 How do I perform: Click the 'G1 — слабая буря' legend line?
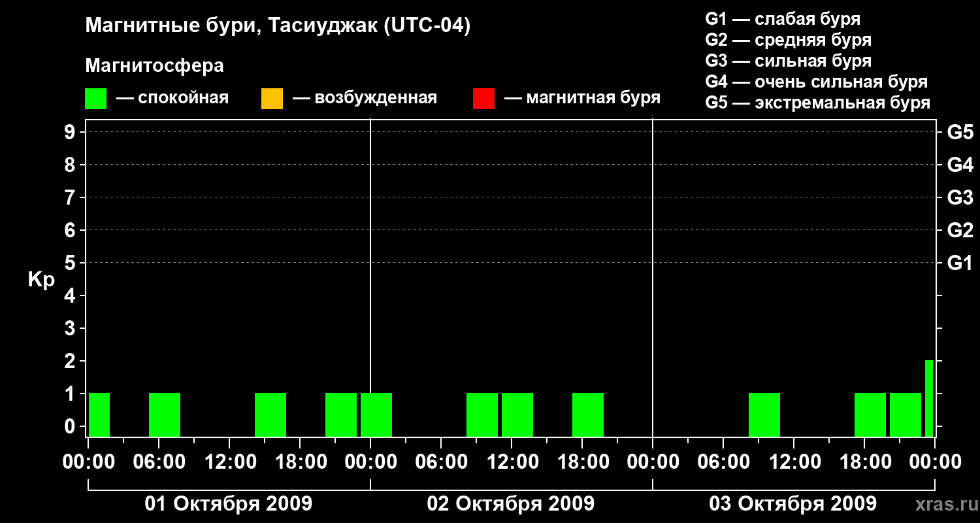tap(783, 19)
